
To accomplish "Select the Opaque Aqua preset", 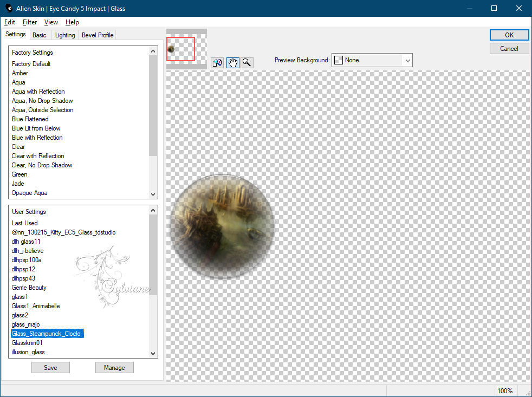I will coord(29,193).
